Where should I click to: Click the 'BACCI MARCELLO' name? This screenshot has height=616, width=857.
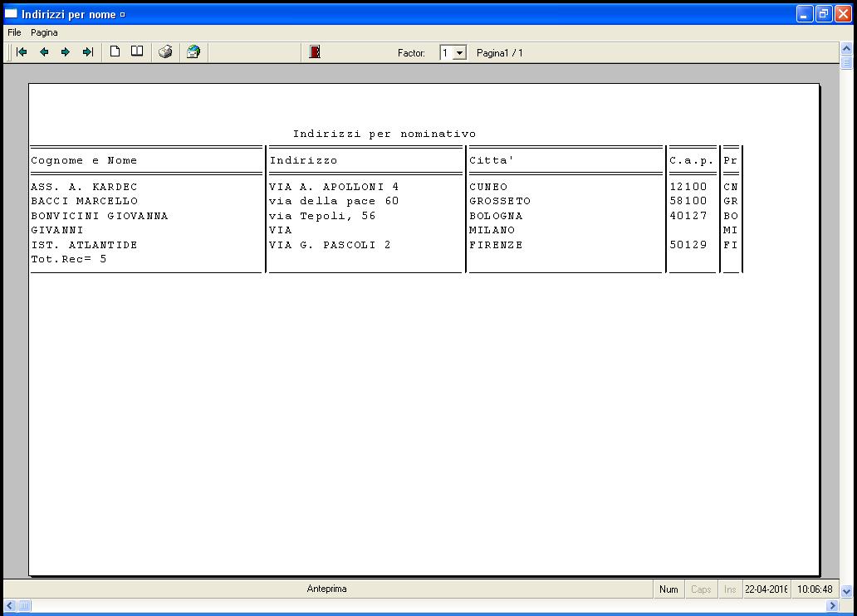point(84,201)
